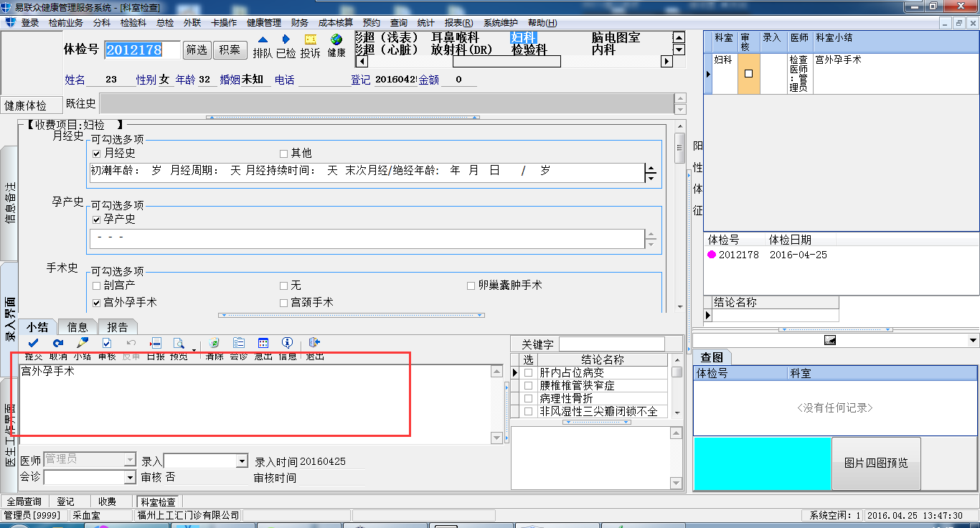
Task: Click the 关键字 search field
Action: (612, 344)
